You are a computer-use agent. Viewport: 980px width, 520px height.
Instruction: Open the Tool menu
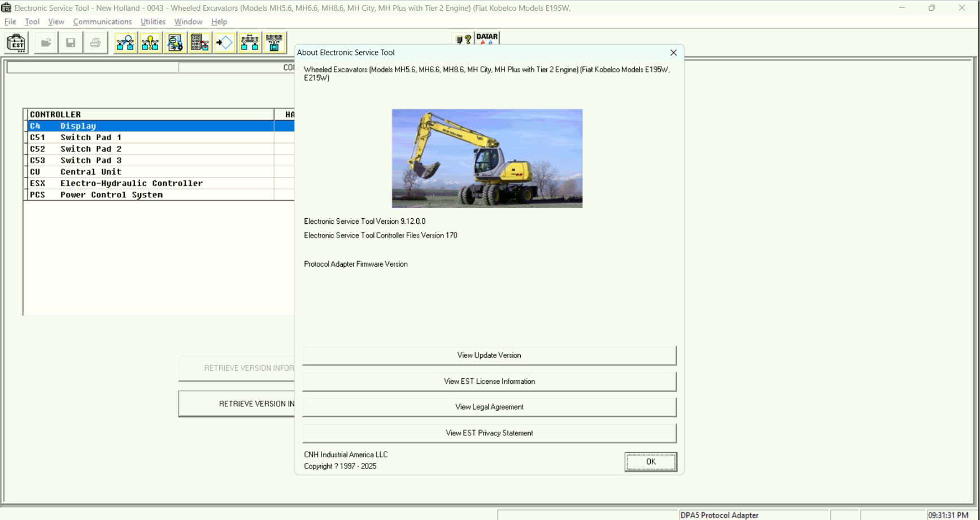click(x=32, y=21)
